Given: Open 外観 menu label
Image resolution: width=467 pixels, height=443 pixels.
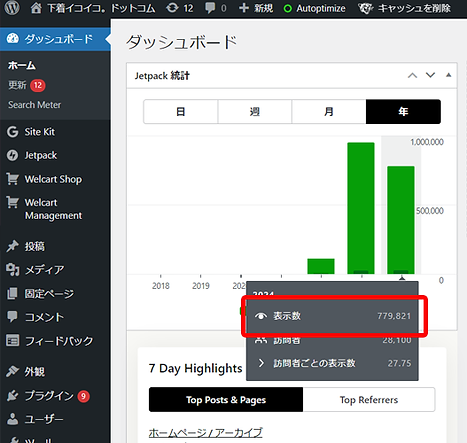Looking at the screenshot, I should (x=35, y=371).
